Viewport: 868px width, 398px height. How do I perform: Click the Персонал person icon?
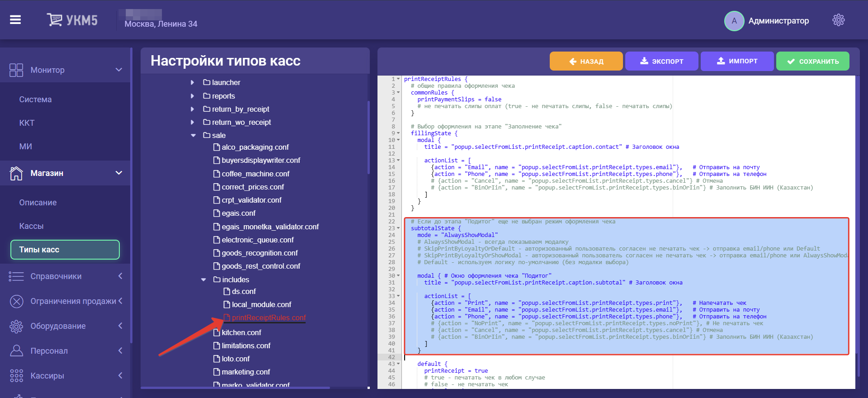[16, 351]
